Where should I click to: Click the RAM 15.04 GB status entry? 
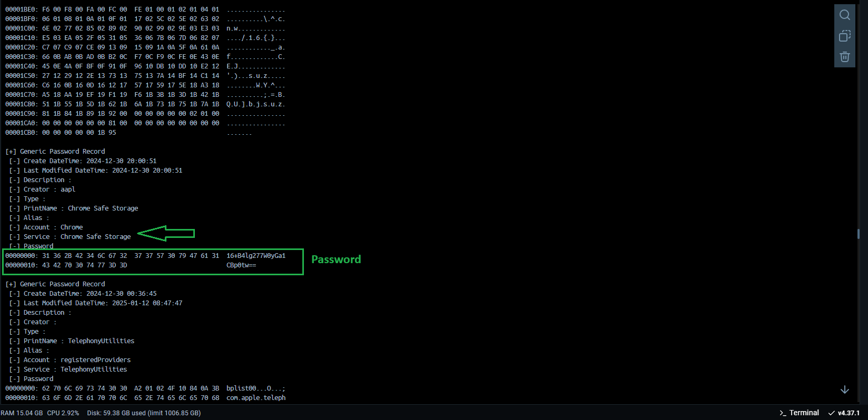[22, 413]
